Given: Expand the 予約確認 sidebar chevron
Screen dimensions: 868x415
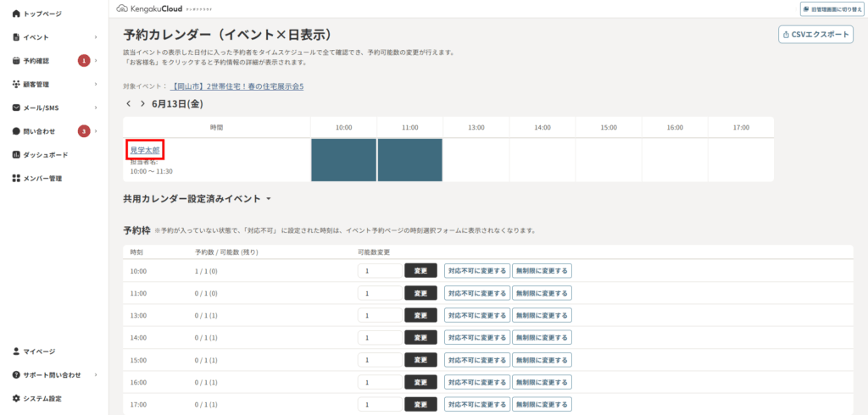Looking at the screenshot, I should (x=96, y=61).
